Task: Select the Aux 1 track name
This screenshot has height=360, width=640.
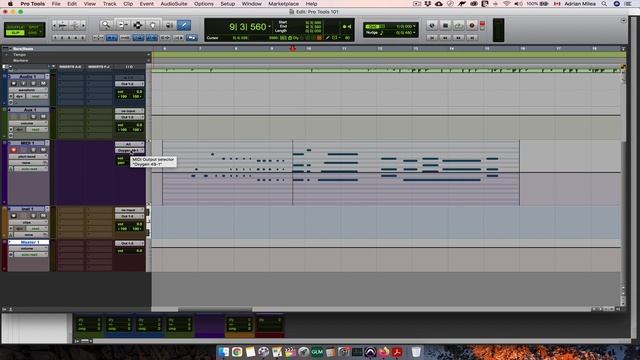Action: [x=29, y=110]
